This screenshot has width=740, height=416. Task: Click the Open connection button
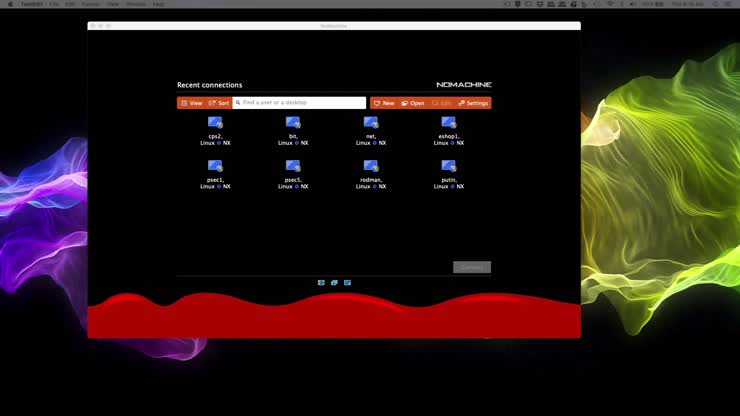point(413,103)
